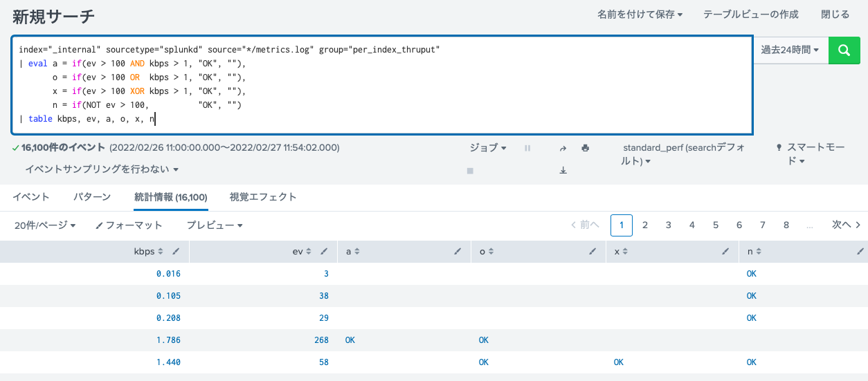Change rows per page via 20件/ページ
This screenshot has height=381, width=868.
[45, 225]
